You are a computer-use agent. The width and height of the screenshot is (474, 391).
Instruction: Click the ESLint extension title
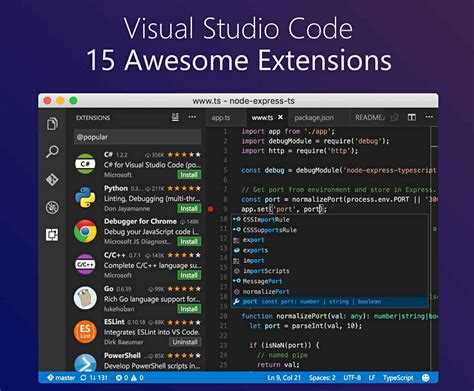coord(114,322)
